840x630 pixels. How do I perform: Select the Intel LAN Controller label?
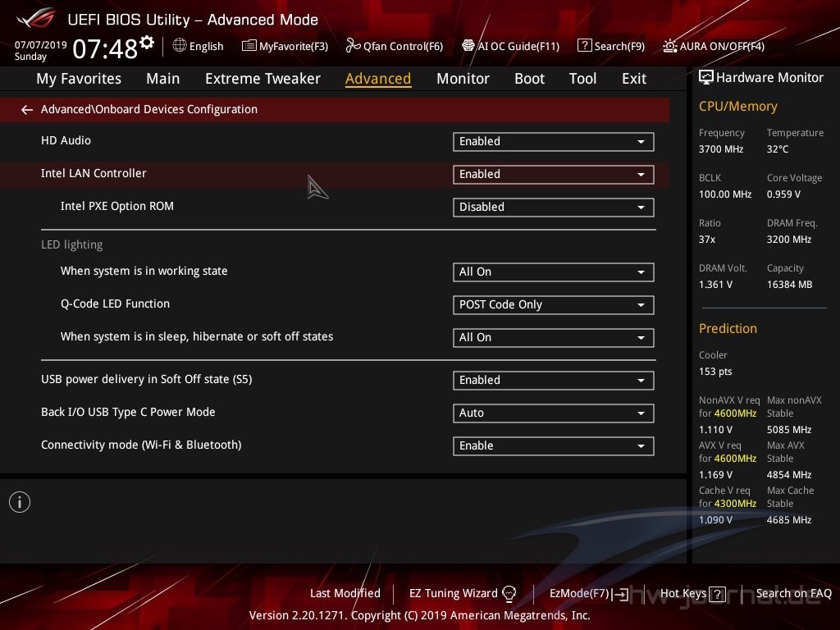coord(94,174)
